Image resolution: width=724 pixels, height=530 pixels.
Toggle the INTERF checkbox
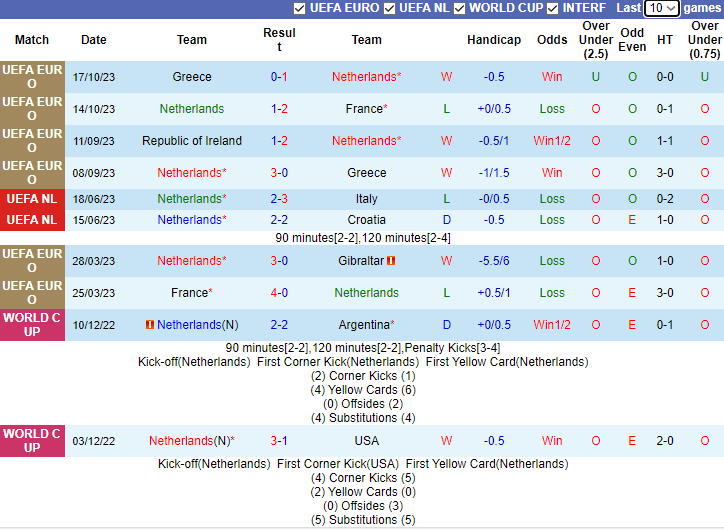point(553,8)
